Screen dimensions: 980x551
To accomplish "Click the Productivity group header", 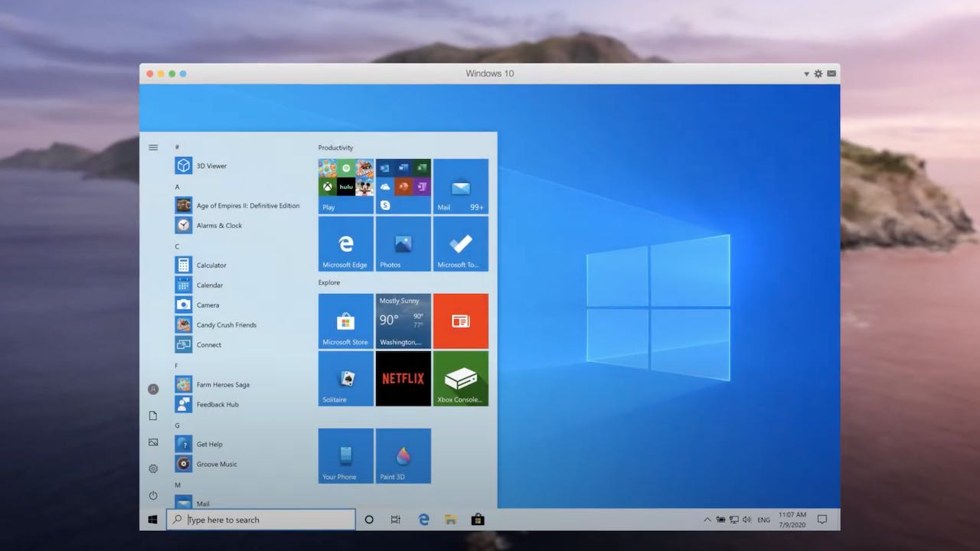I will point(335,148).
